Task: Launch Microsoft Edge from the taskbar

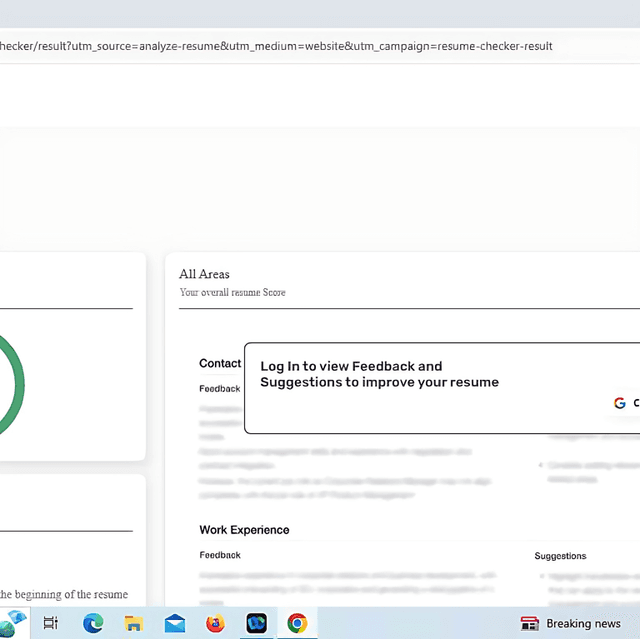Action: (93, 623)
